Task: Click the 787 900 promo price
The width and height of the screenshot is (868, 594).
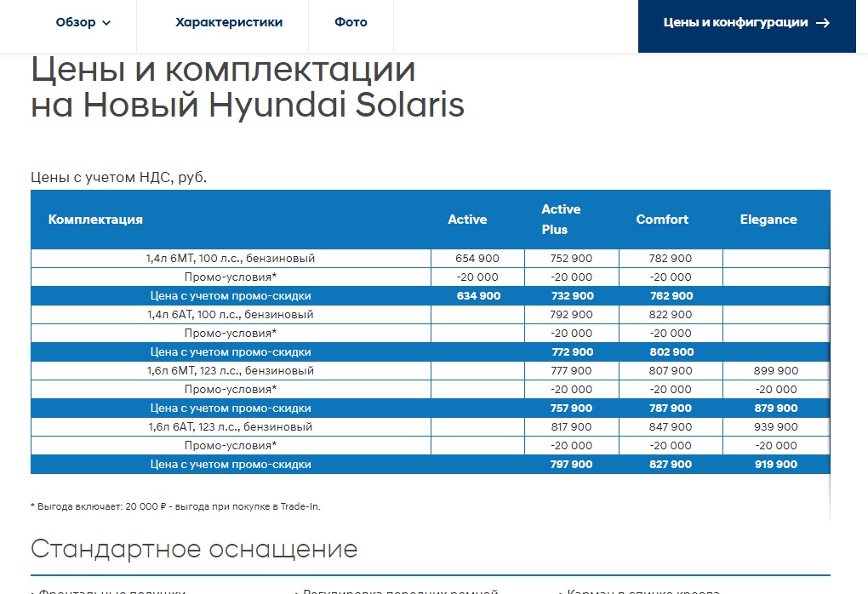Action: (671, 408)
